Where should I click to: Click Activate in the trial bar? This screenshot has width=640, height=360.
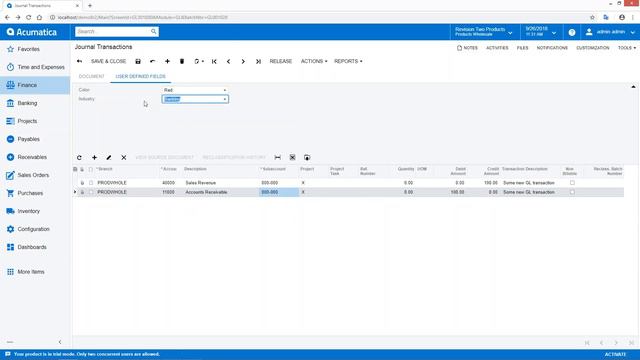click(x=615, y=354)
